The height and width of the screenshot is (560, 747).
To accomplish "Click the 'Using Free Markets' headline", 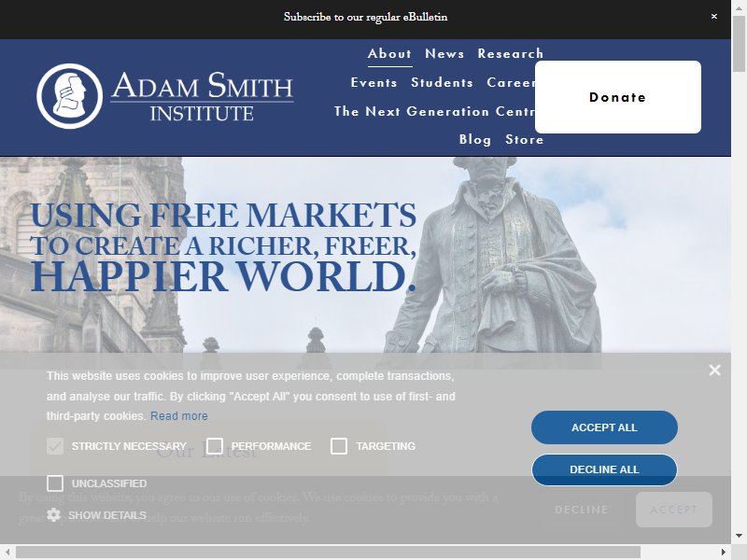I will pos(223,216).
